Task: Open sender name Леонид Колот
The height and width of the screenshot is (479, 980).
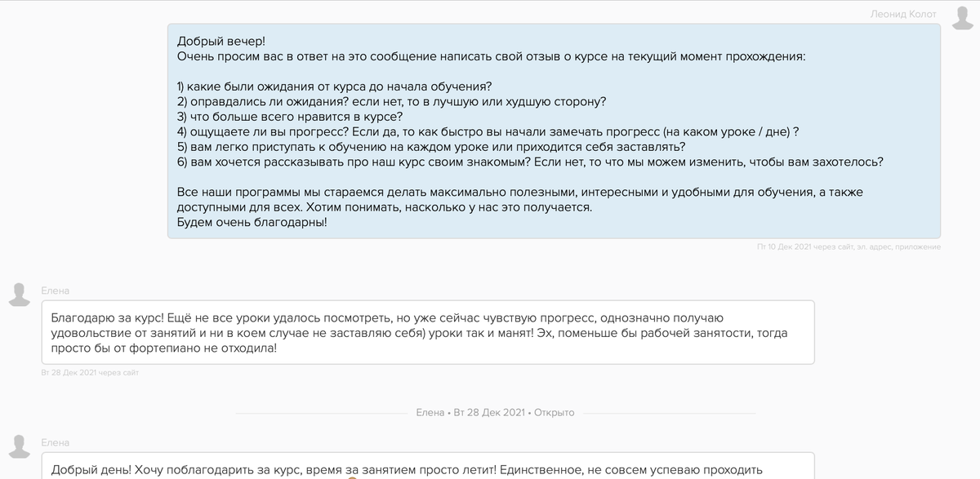Action: click(x=903, y=14)
